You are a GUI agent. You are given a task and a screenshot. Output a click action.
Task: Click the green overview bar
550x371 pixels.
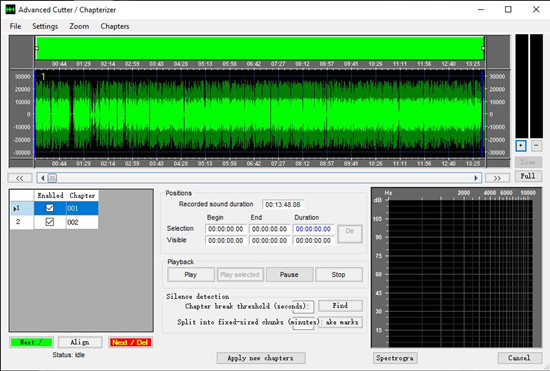260,48
